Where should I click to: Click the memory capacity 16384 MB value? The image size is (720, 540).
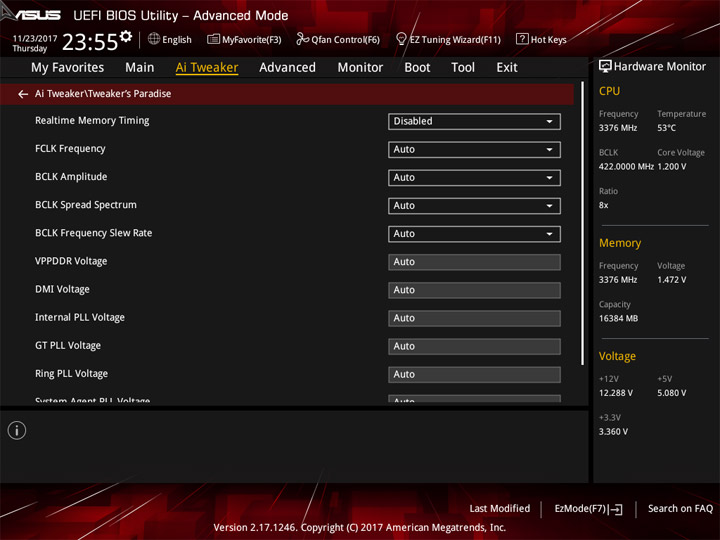click(x=619, y=319)
